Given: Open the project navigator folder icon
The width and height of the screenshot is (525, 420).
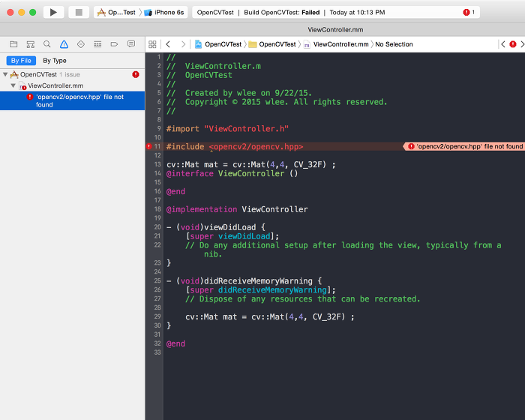Looking at the screenshot, I should point(13,44).
